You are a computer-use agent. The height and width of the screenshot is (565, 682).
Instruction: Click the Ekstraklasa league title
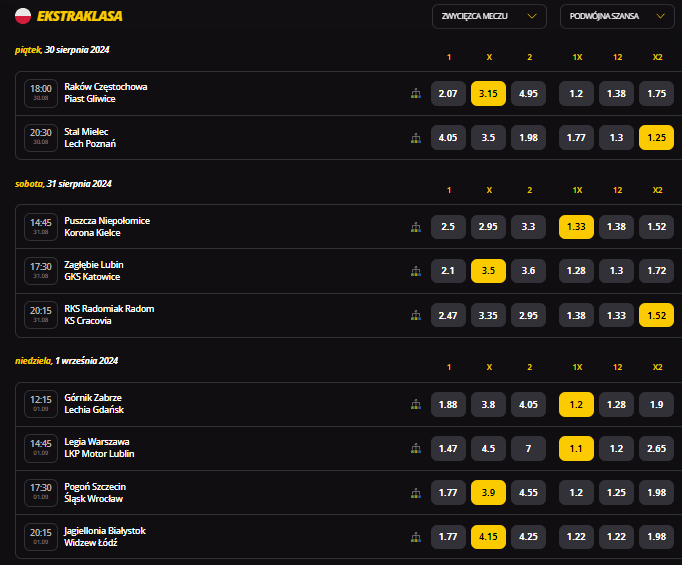click(x=80, y=15)
